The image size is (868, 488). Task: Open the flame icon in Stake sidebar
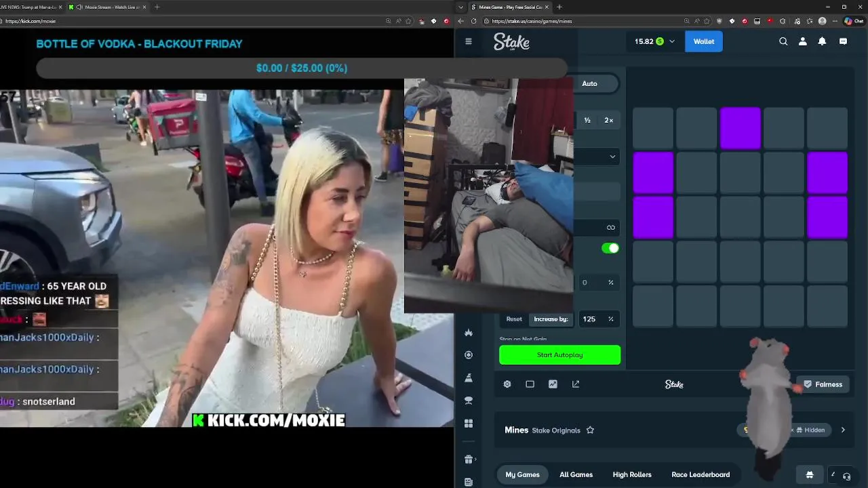tap(469, 332)
